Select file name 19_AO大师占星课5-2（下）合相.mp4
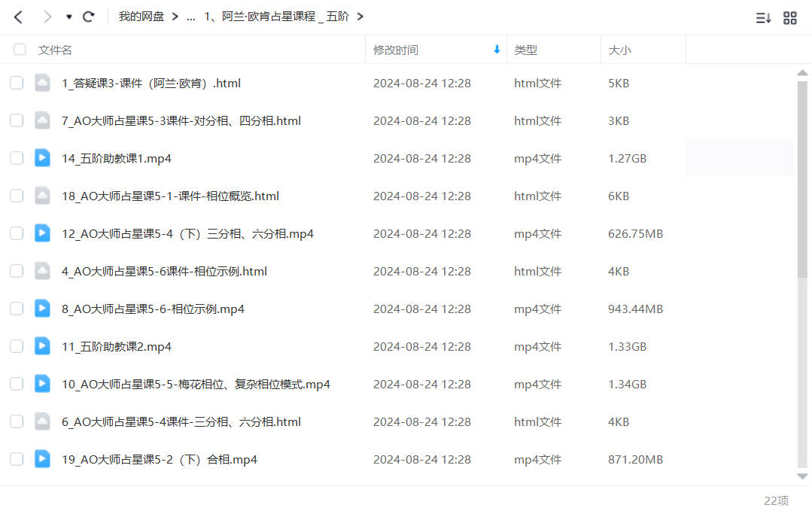The image size is (812, 511). pos(160,460)
